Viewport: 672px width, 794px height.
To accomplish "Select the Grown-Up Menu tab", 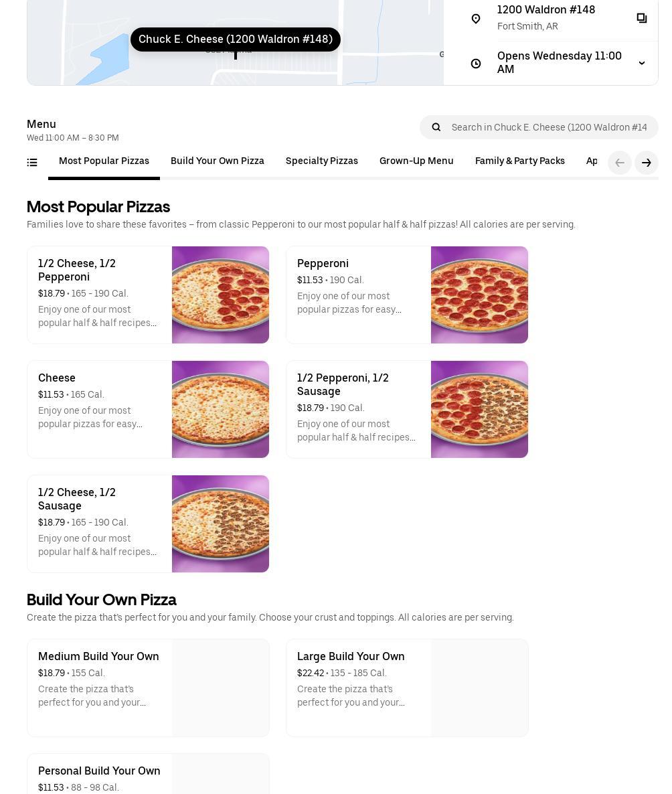I will (416, 161).
